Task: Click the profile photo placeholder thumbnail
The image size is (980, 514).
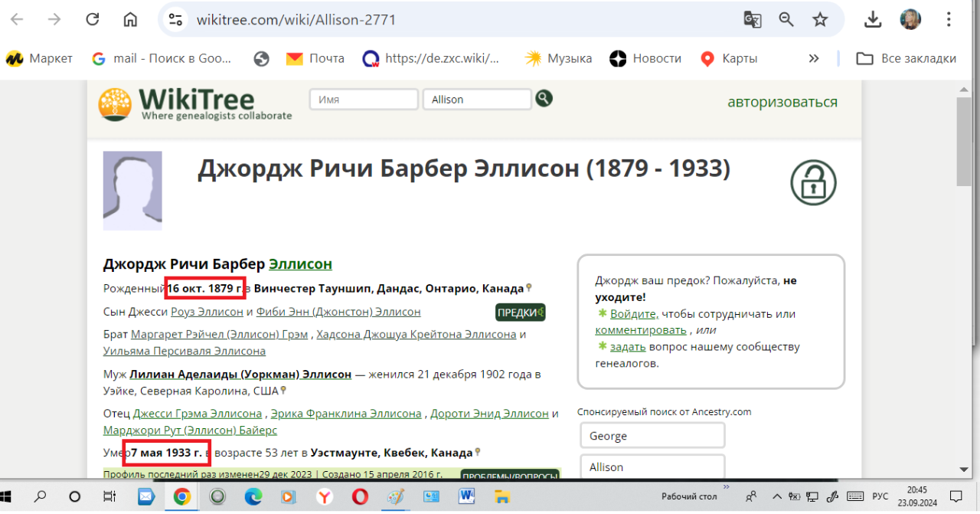Action: [x=132, y=191]
